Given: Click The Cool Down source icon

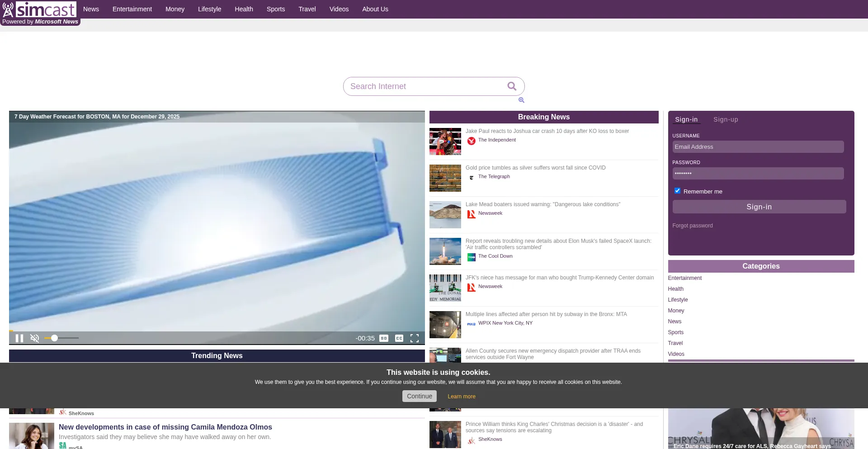Looking at the screenshot, I should click(x=472, y=257).
